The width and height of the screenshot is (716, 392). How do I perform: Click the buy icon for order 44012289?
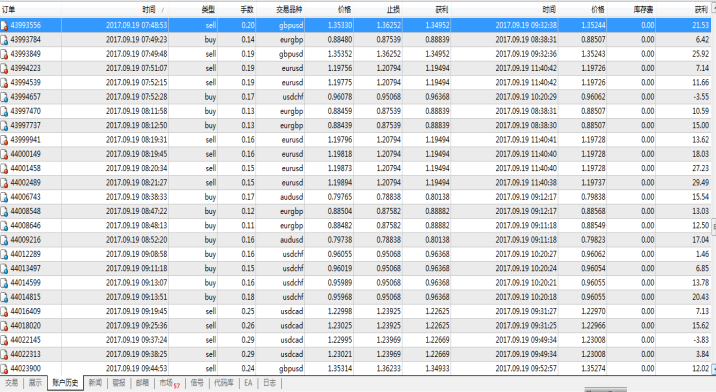tap(4, 254)
